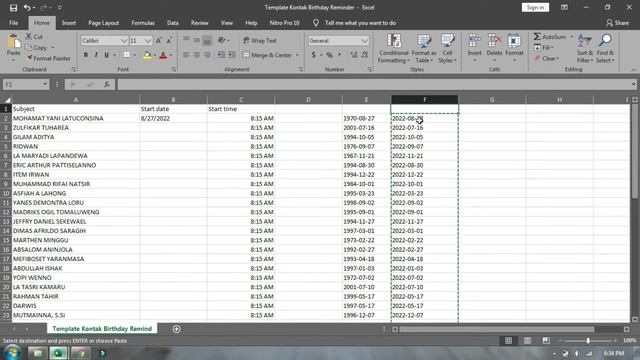Screen dimensions: 640x360
Task: Switch to the Data tab
Action: click(x=173, y=23)
